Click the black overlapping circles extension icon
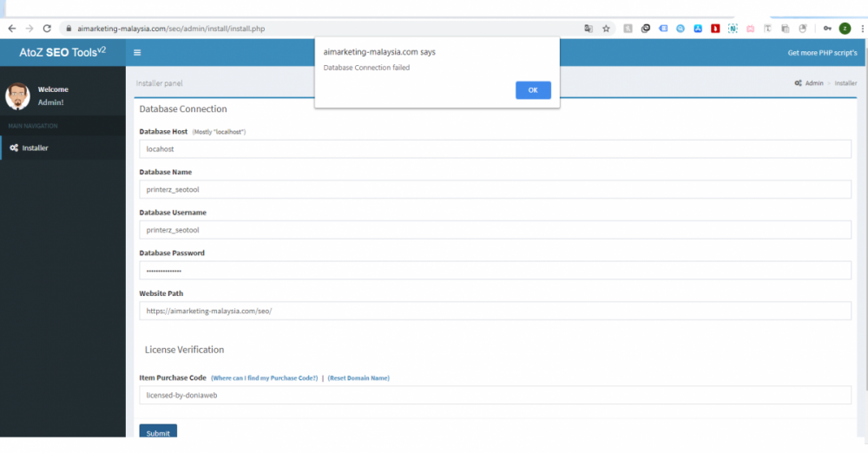 click(x=646, y=29)
